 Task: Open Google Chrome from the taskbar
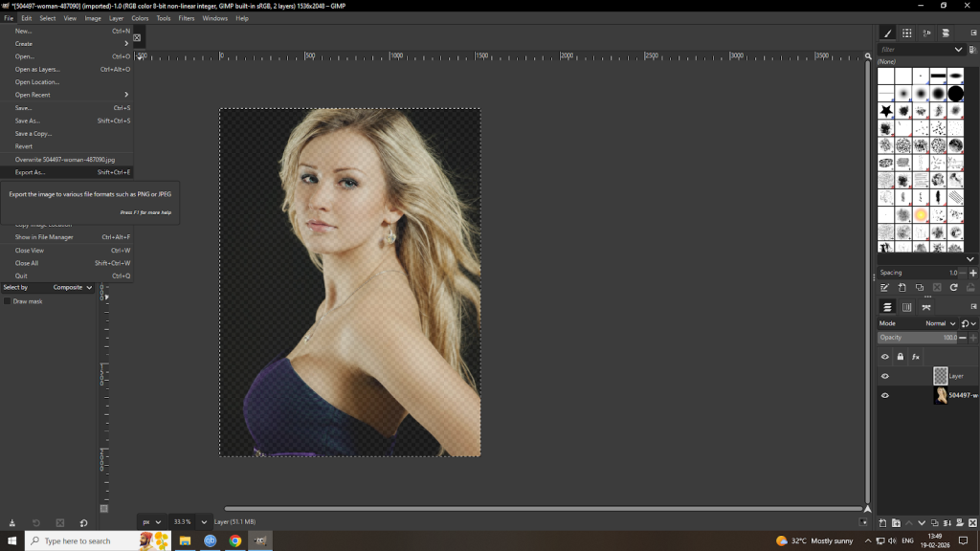coord(235,540)
